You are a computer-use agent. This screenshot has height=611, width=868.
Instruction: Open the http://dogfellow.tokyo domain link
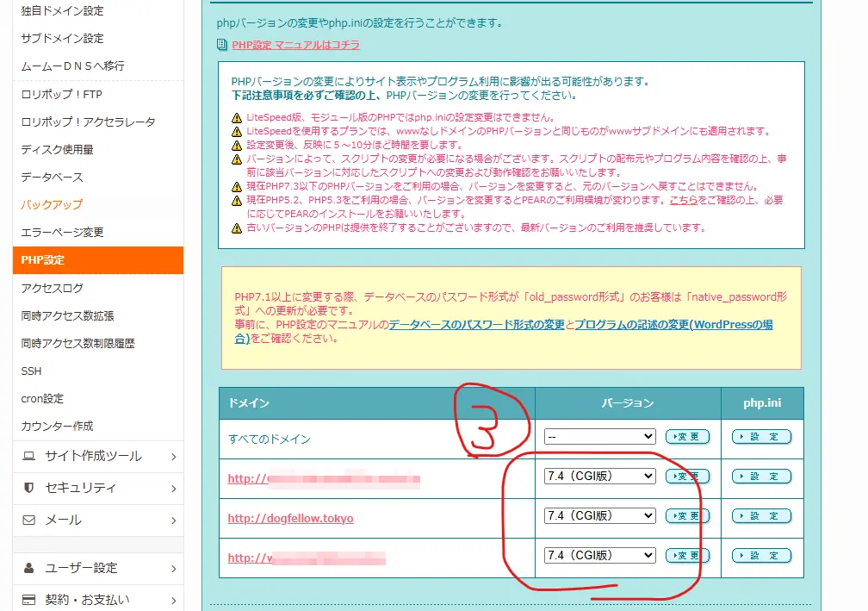tap(290, 518)
